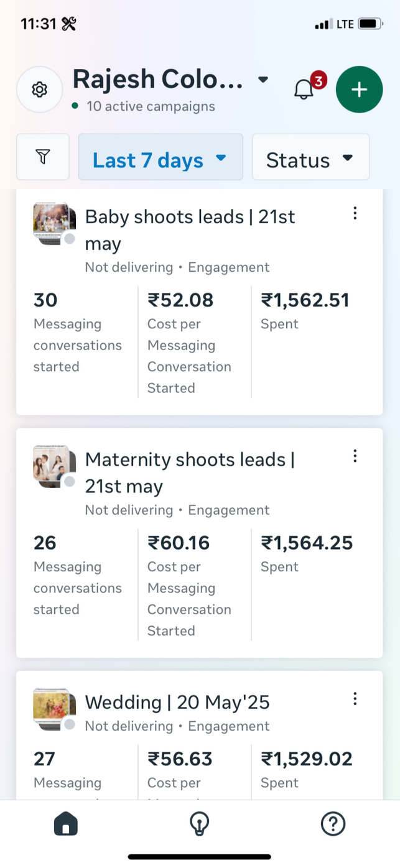Open Wedding campaign three-dot menu

(355, 698)
